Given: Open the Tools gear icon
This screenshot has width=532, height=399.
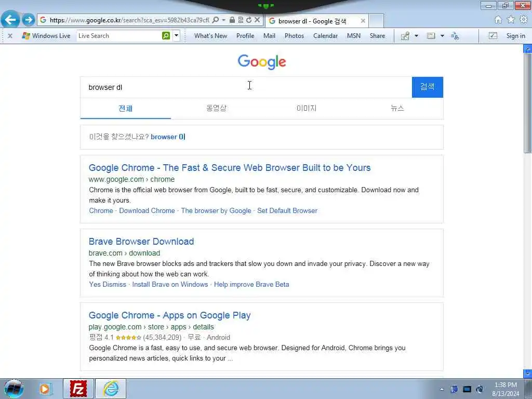Looking at the screenshot, I should click(x=524, y=20).
